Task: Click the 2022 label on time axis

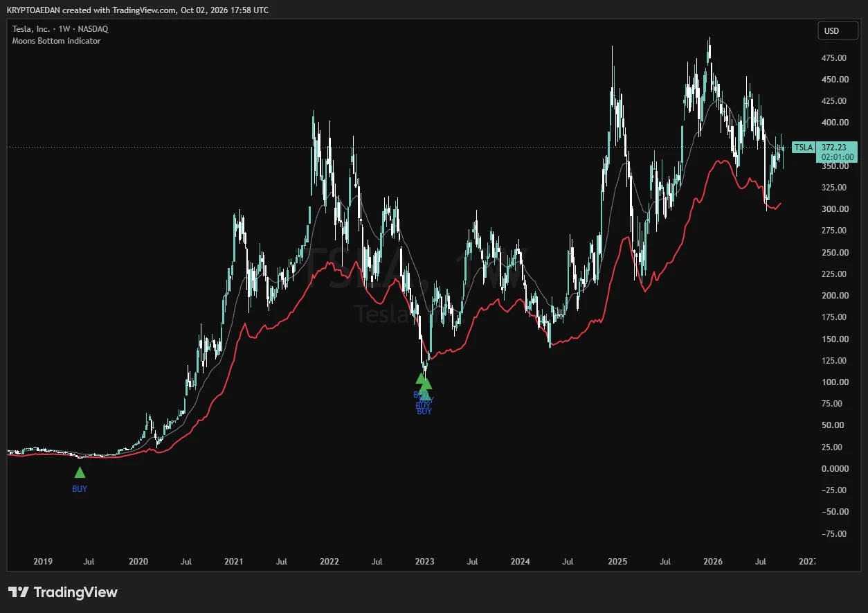Action: click(329, 562)
